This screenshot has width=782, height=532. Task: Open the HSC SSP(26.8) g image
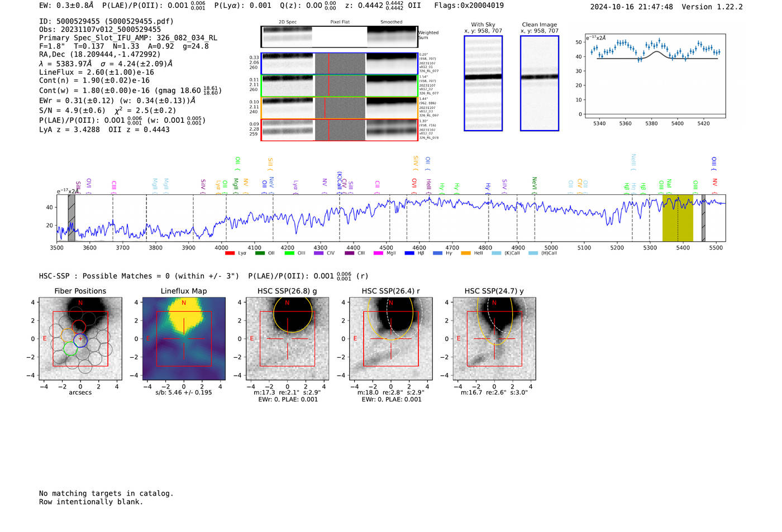[x=287, y=339]
